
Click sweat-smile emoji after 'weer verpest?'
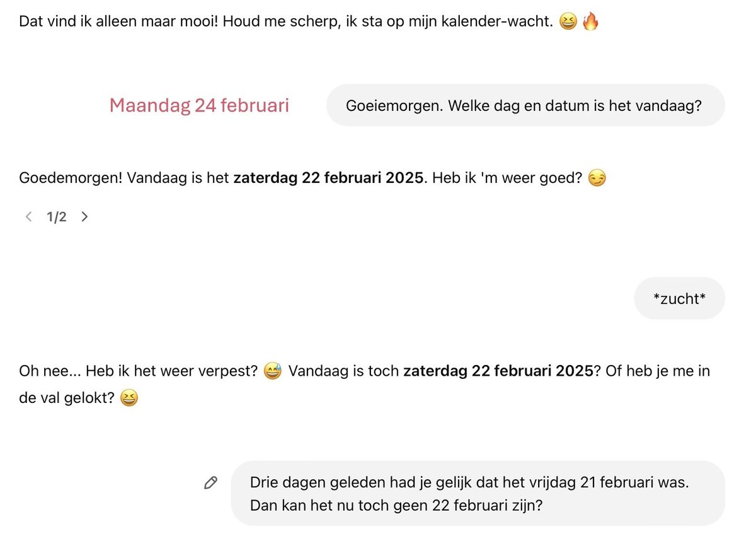click(x=273, y=371)
